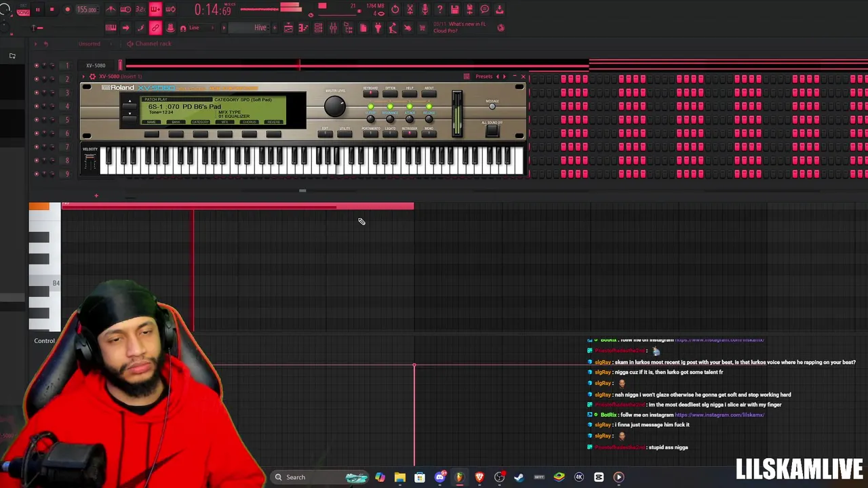Select the Hive pattern selector
Image resolution: width=868 pixels, height=488 pixels.
[250, 28]
